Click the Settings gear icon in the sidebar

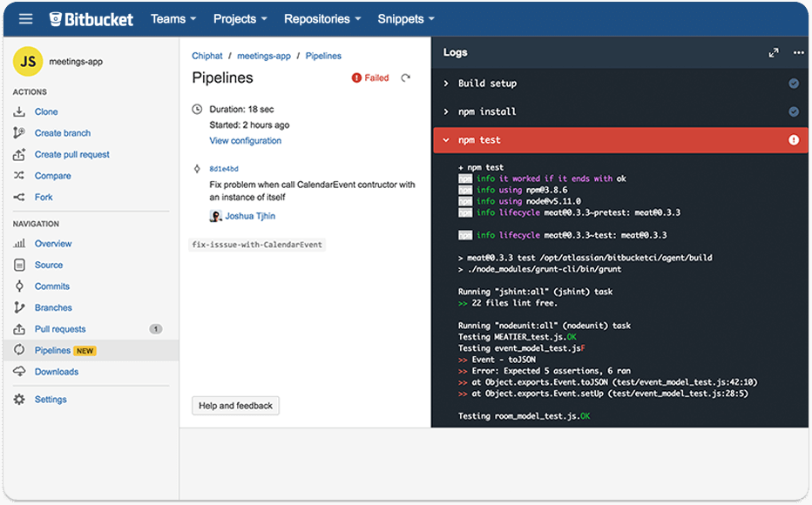tap(19, 400)
